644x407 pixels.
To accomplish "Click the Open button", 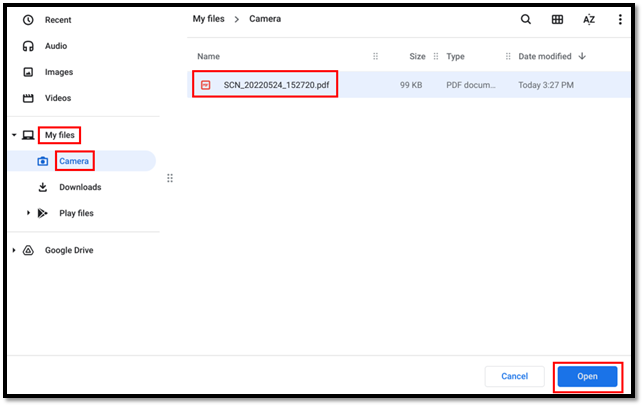I will tap(587, 376).
